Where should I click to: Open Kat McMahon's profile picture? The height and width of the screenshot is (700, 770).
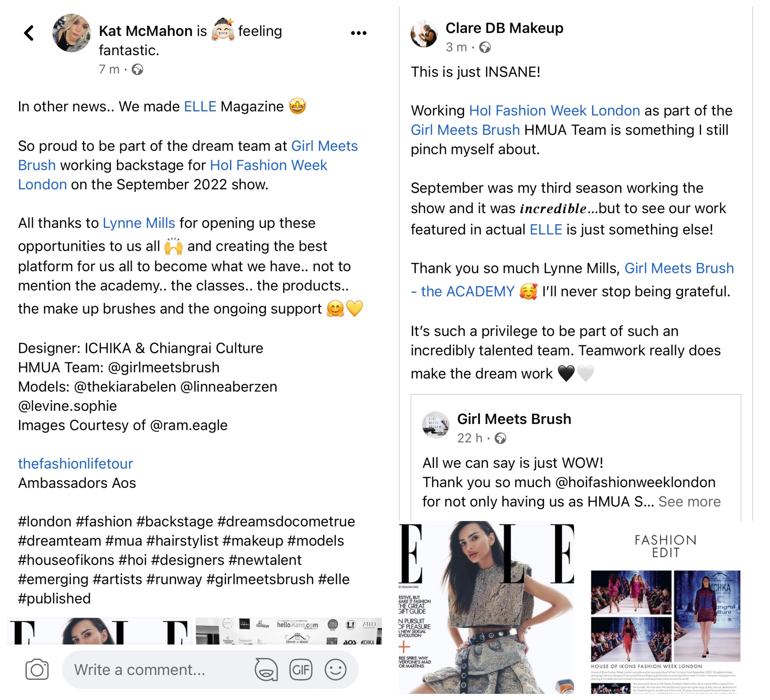(72, 33)
